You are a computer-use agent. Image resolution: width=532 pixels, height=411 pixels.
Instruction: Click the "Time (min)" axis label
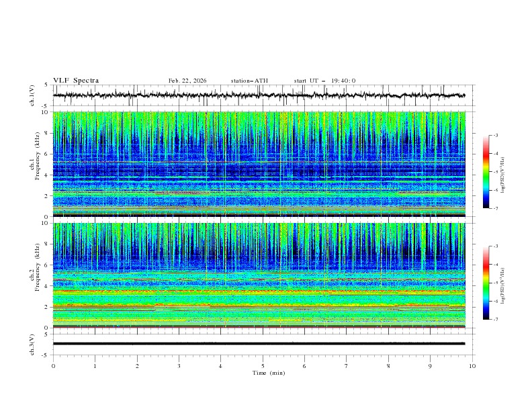(269, 373)
